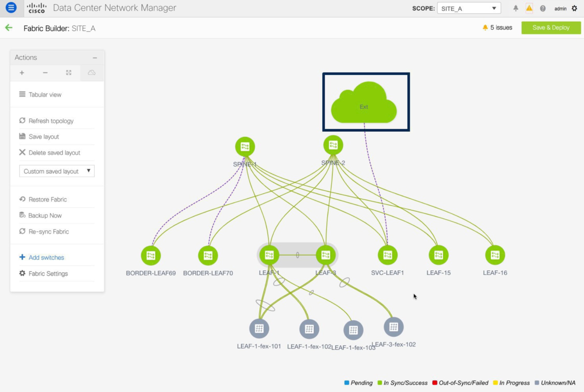
Task: Select the BORDER-LEAF69 switch node
Action: pyautogui.click(x=151, y=256)
